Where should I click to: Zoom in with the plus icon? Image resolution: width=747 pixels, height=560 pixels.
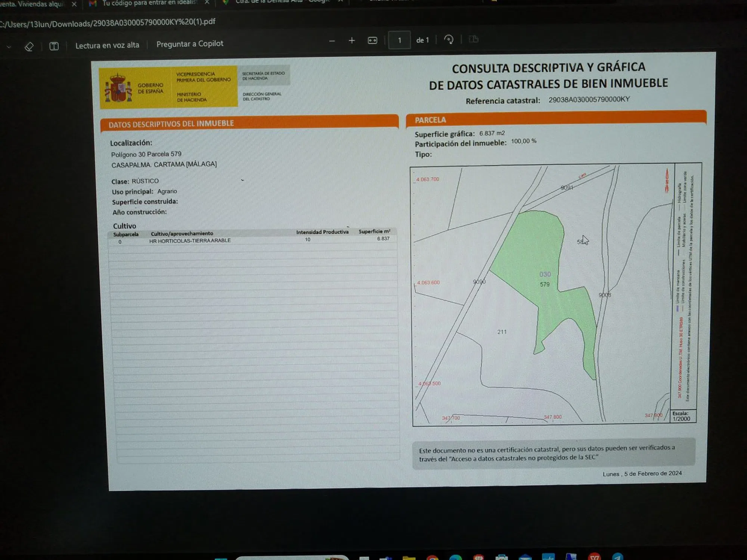point(351,40)
